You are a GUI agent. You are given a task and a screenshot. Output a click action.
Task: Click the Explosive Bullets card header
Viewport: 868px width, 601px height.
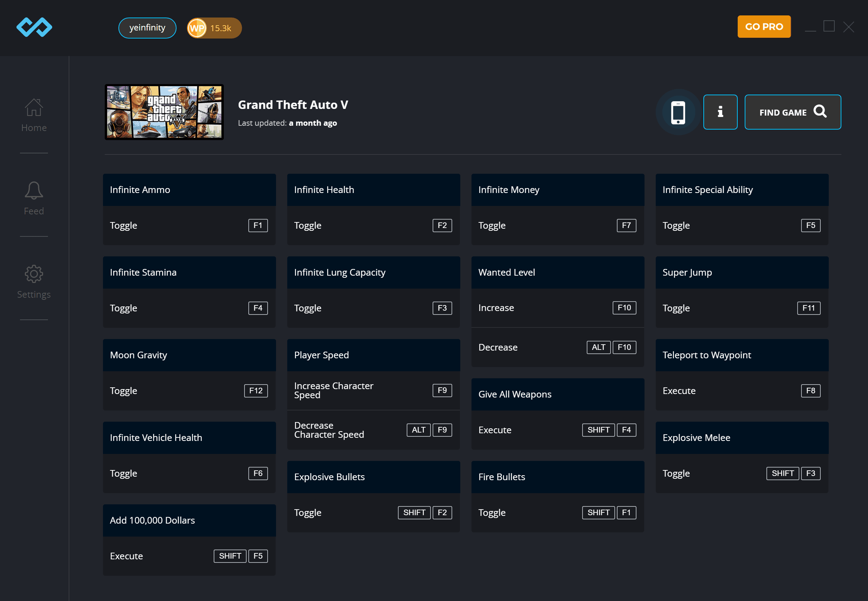pos(373,477)
